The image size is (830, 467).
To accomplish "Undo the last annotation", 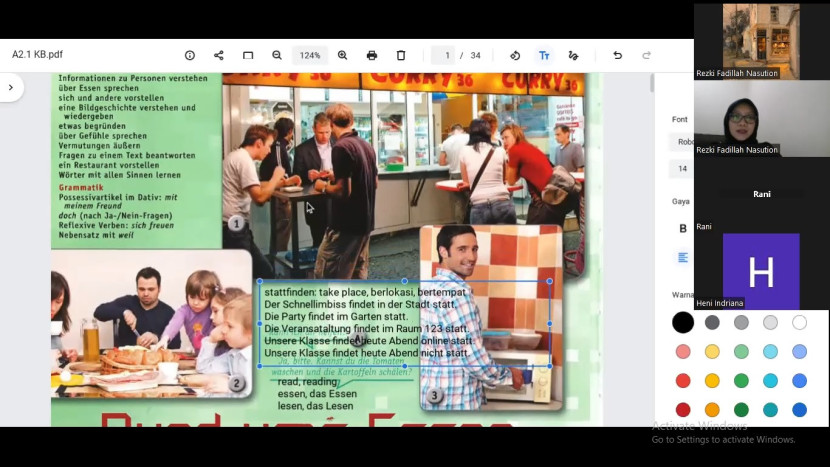I will pyautogui.click(x=617, y=55).
